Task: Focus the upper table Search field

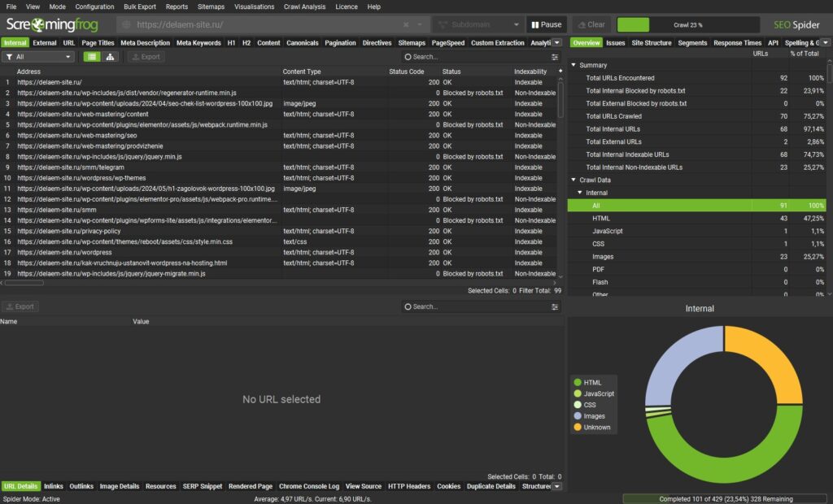Action: coord(475,57)
